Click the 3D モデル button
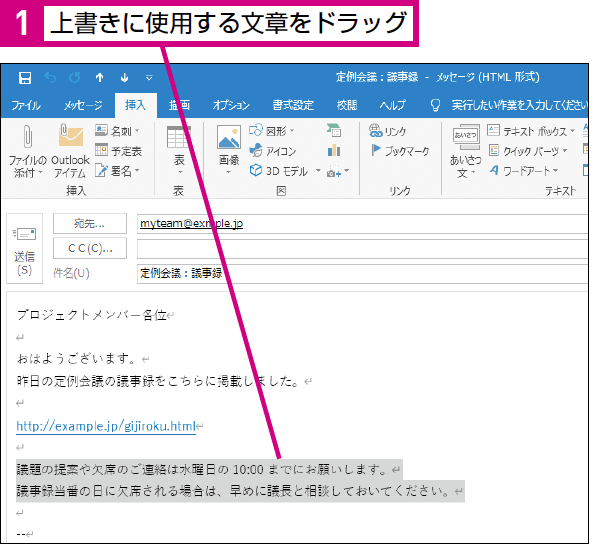This screenshot has width=600, height=544. click(279, 171)
